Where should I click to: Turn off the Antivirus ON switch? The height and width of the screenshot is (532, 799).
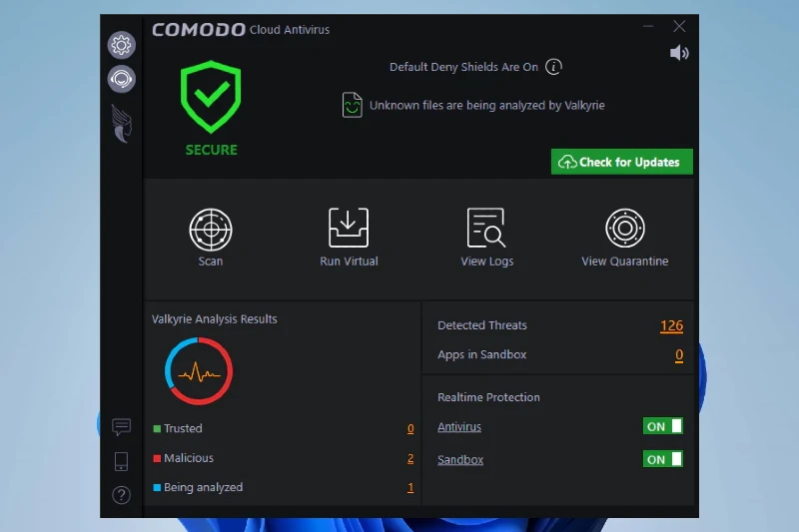tap(663, 426)
